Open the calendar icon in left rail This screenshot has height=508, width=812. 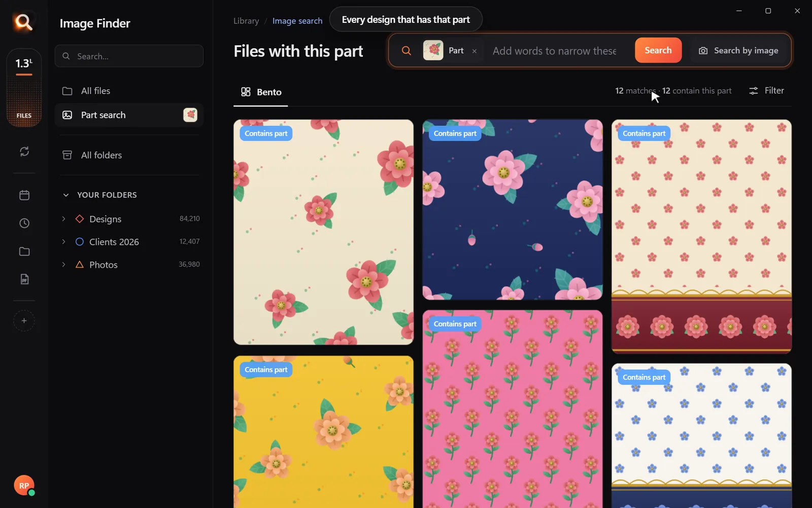(x=24, y=195)
